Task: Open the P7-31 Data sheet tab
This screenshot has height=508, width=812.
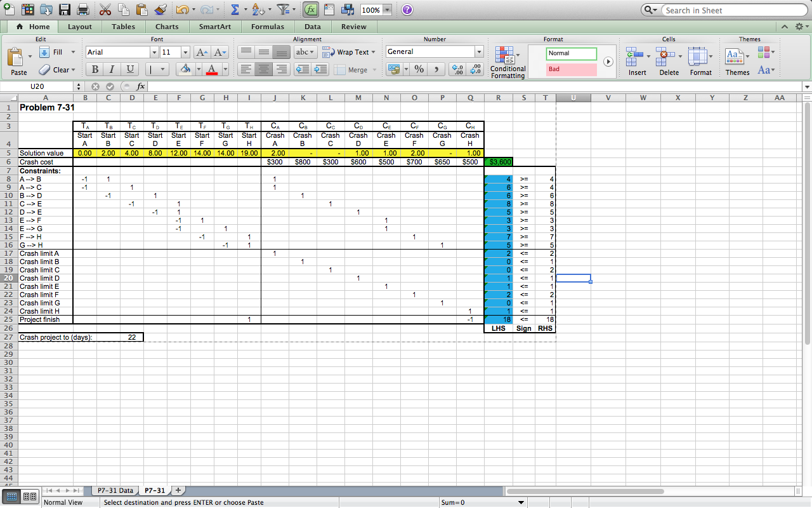Action: click(115, 490)
